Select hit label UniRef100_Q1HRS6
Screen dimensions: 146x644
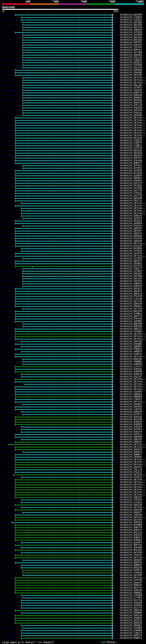pyautogui.click(x=131, y=618)
